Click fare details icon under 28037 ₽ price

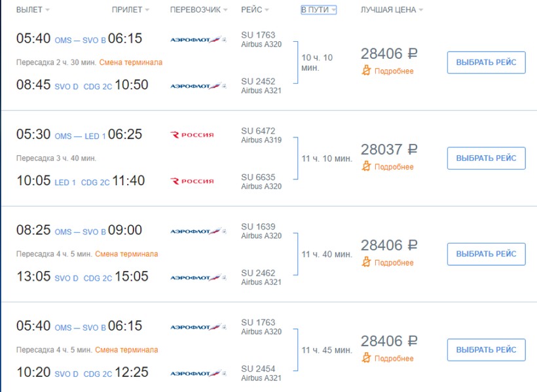366,167
